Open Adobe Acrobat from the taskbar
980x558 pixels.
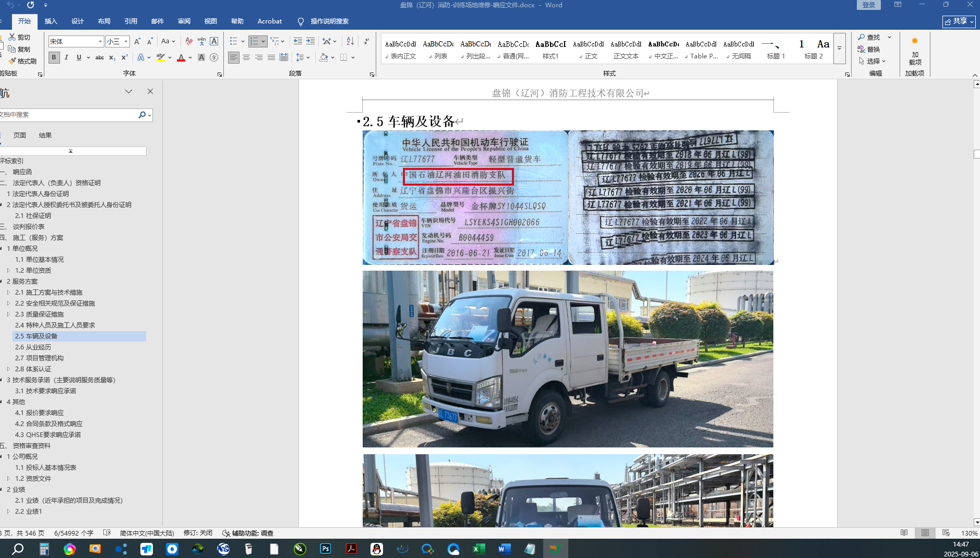point(351,549)
